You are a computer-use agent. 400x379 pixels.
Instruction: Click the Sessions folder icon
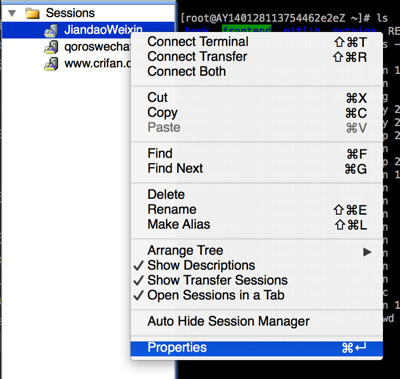(32, 13)
